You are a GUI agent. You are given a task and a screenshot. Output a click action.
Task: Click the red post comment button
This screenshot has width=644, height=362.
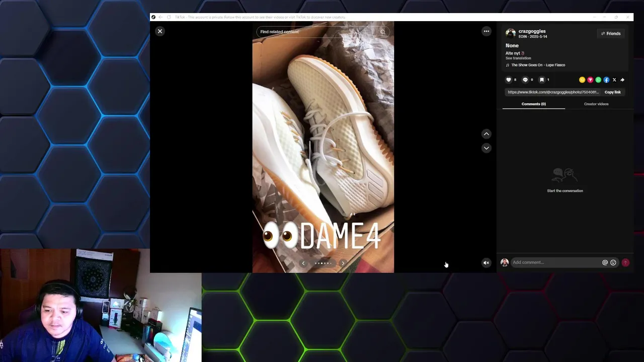coord(625,262)
